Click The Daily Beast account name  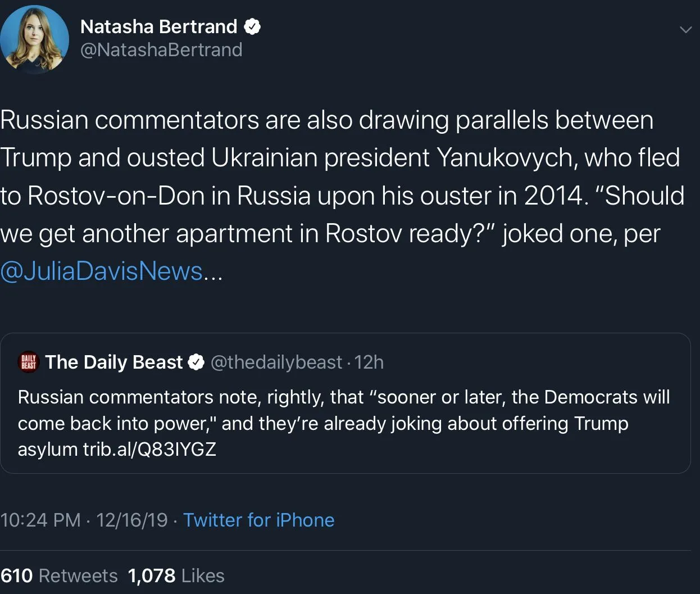point(114,362)
